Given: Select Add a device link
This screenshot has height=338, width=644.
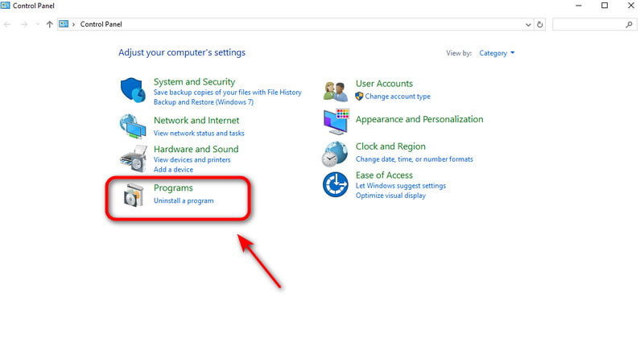Looking at the screenshot, I should [x=173, y=170].
